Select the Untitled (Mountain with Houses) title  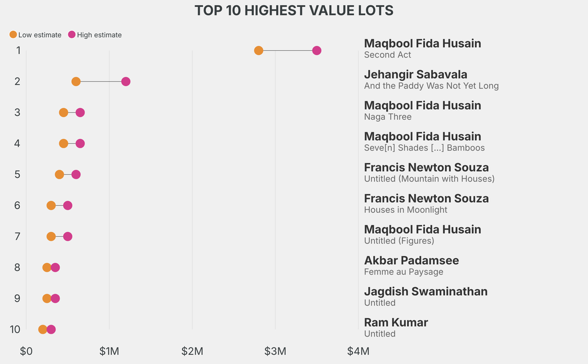(x=429, y=179)
